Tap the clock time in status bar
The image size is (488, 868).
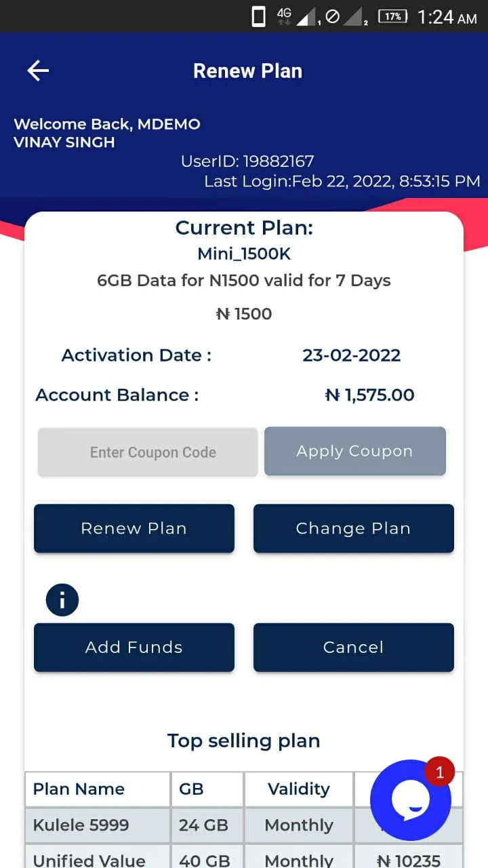coord(447,17)
